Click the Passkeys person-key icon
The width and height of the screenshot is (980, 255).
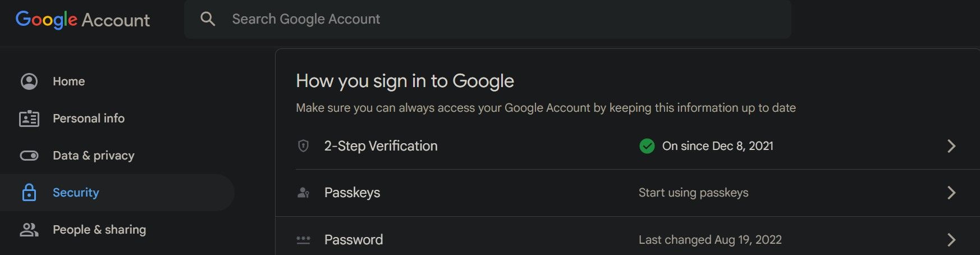click(303, 193)
